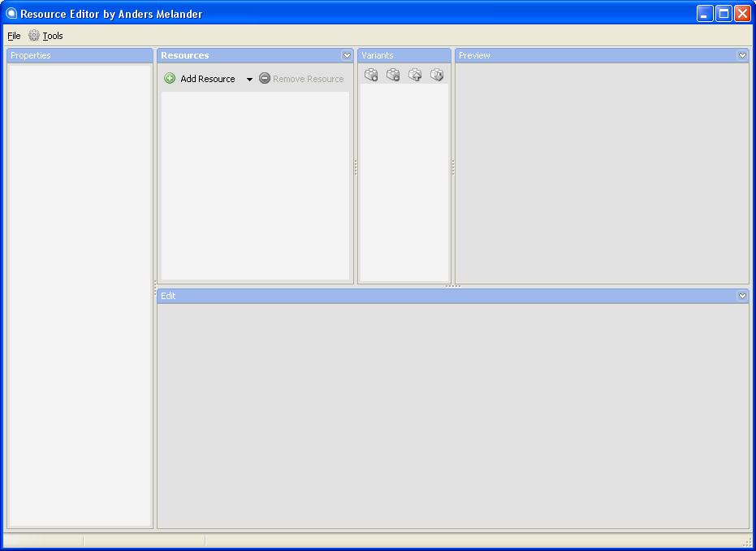Expand the Preview panel chevron menu

742,55
